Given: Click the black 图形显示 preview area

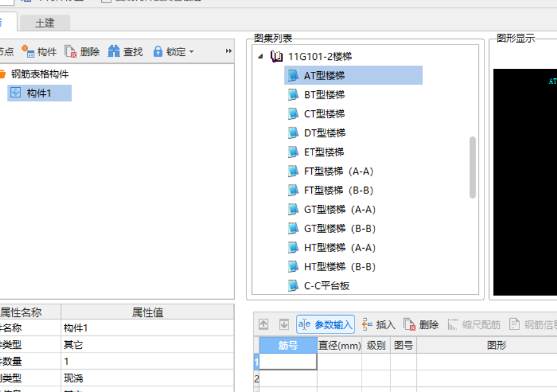Looking at the screenshot, I should point(525,182).
